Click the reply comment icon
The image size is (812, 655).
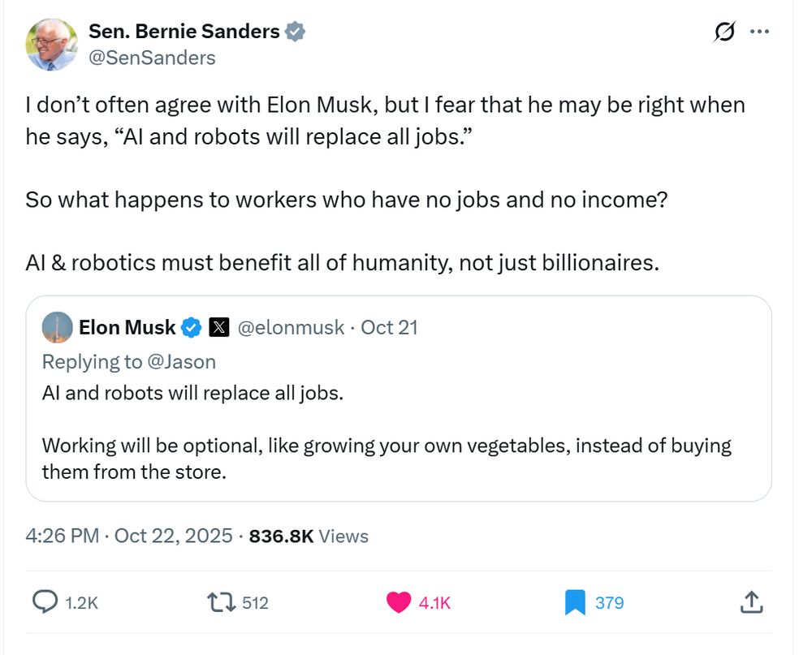(43, 601)
